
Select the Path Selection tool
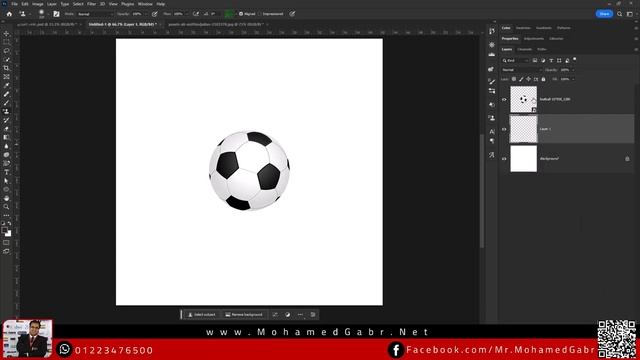(6, 181)
